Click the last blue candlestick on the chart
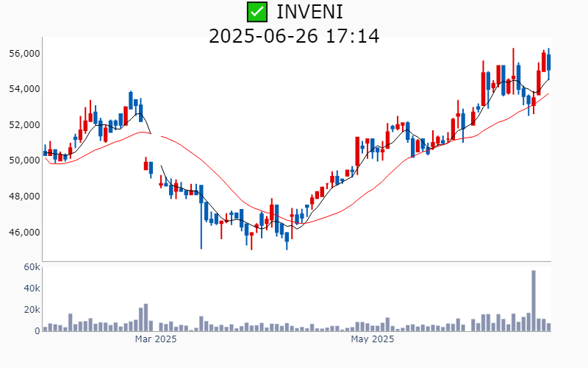 [548, 63]
